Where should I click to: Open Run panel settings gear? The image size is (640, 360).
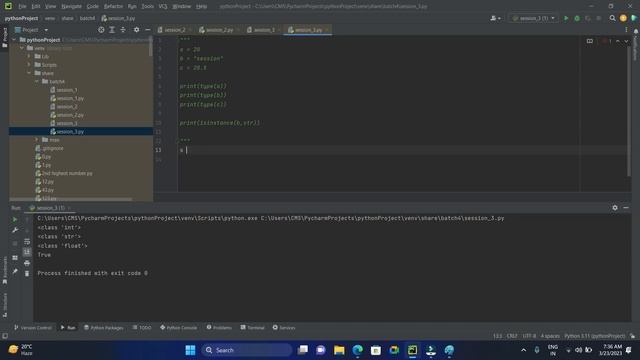[615, 208]
